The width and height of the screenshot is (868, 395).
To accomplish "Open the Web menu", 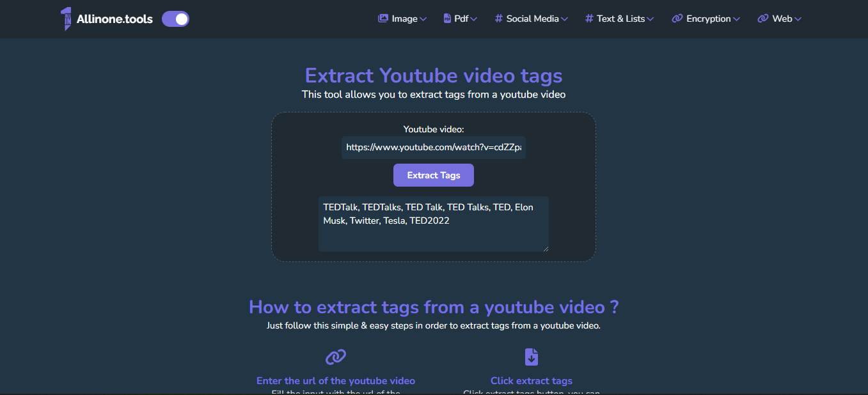I will click(x=779, y=19).
